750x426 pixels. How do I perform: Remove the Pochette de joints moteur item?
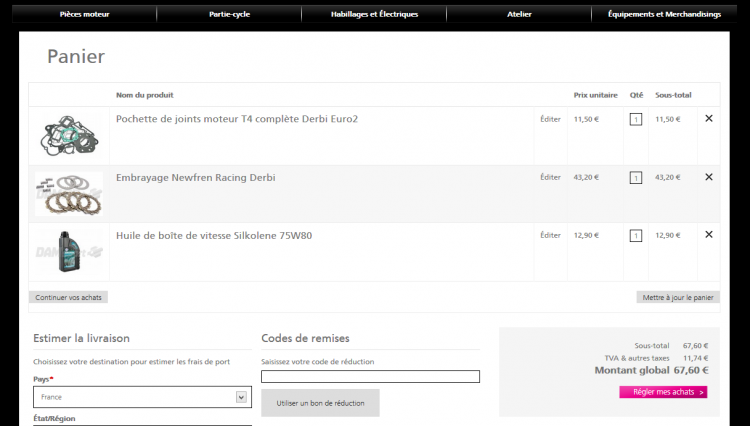click(709, 119)
